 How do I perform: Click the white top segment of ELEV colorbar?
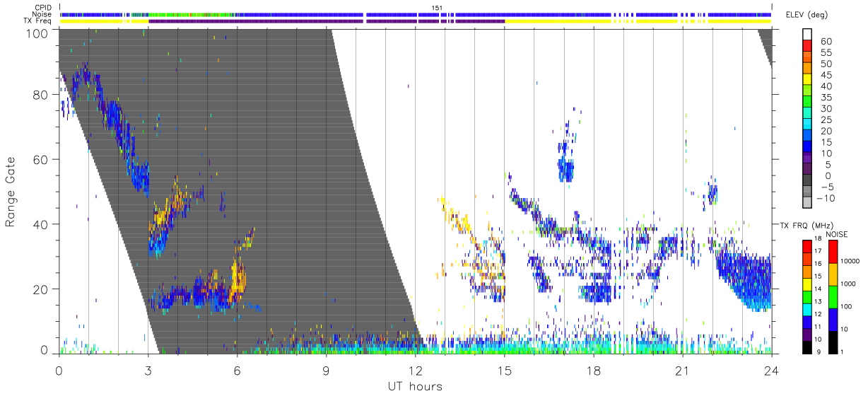(809, 35)
